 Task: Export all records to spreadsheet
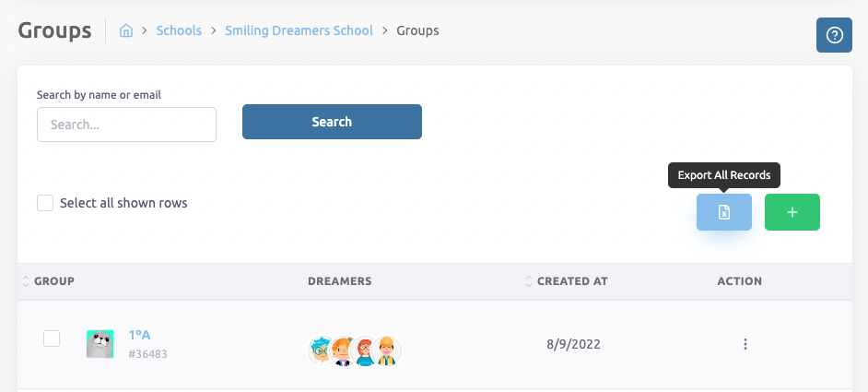[x=723, y=212]
